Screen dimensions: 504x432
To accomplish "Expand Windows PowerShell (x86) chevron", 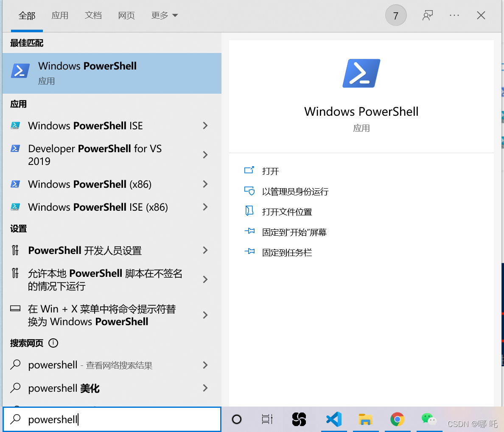I will tap(205, 184).
